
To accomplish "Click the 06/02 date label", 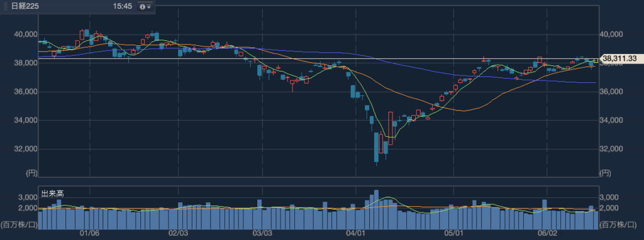I will (x=548, y=233).
